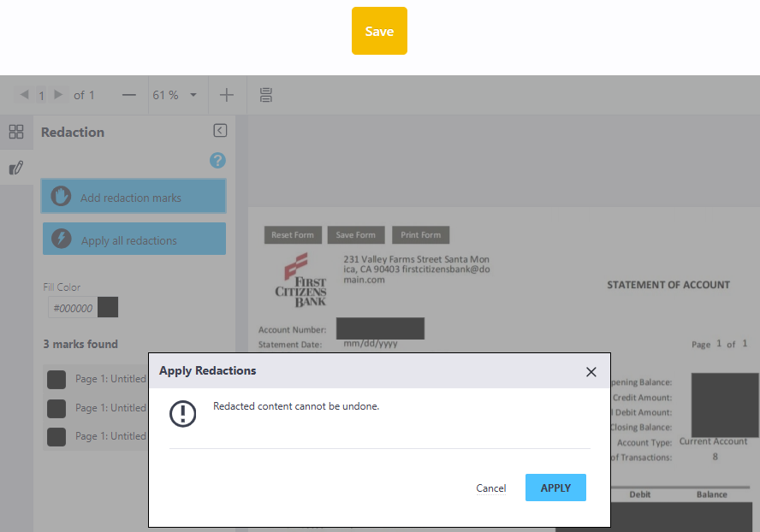Close the Apply Redactions dialog

point(591,371)
